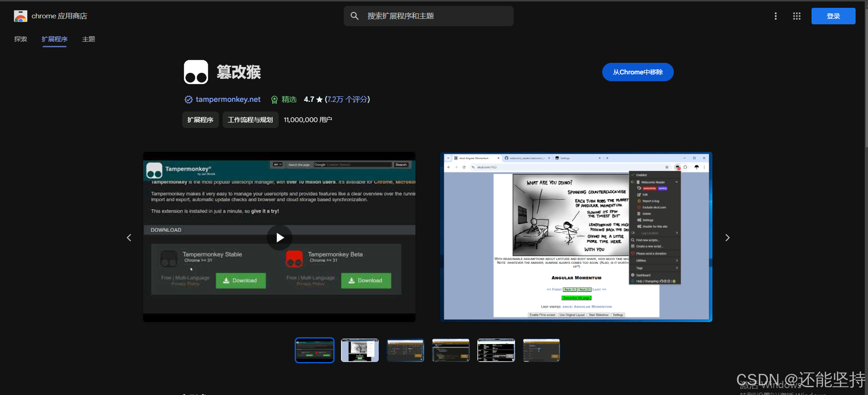This screenshot has width=868, height=395.
Task: Select the fourth screenshot thumbnail
Action: tap(451, 350)
